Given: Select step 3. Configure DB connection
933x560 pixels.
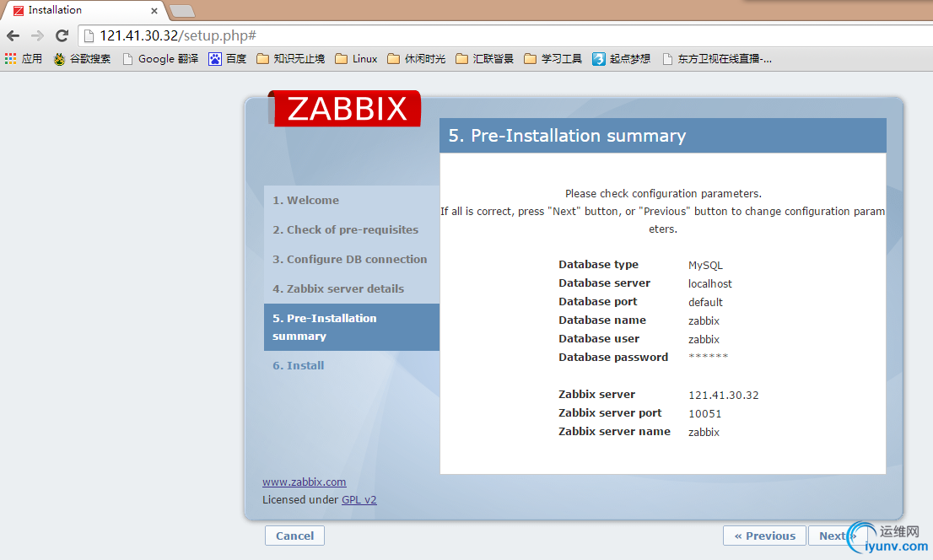Looking at the screenshot, I should coord(352,260).
